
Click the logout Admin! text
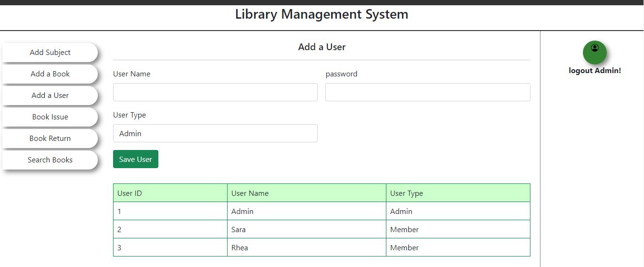click(594, 71)
